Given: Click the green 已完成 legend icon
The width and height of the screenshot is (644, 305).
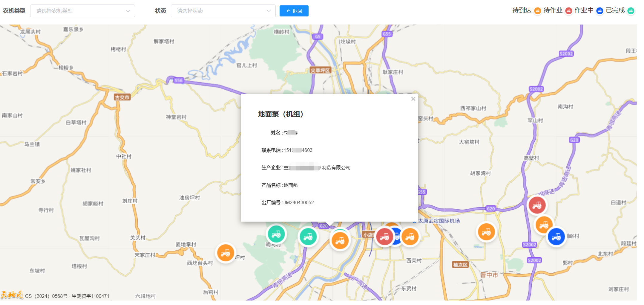Looking at the screenshot, I should coord(631,11).
